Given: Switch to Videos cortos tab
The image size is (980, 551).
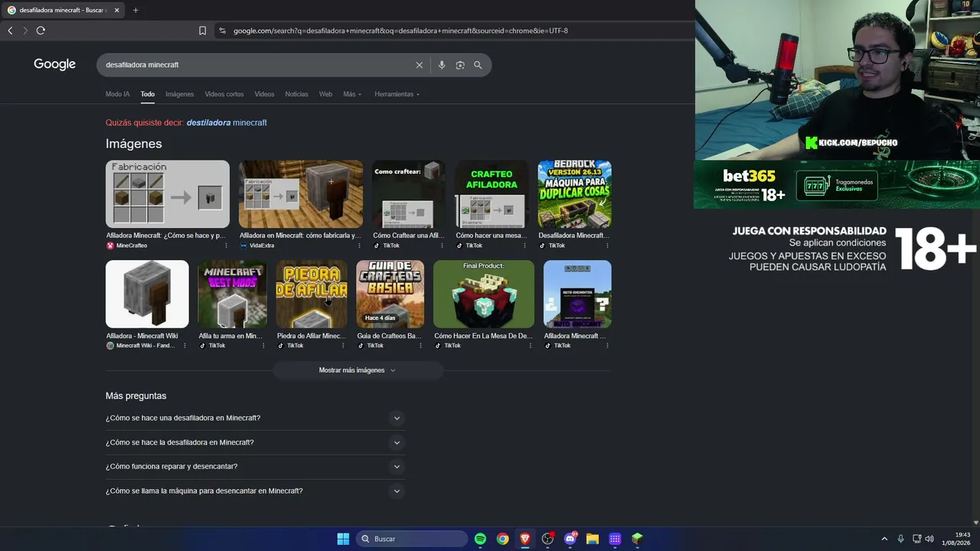Looking at the screenshot, I should 224,94.
